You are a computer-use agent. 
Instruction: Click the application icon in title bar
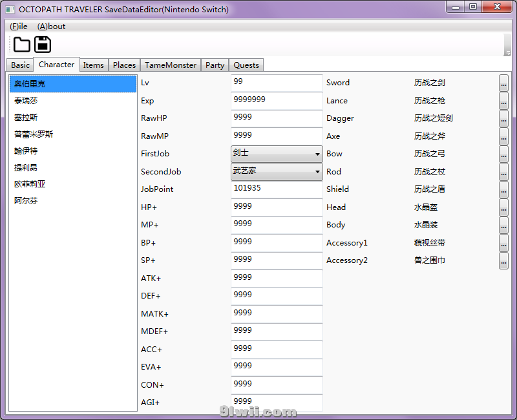click(10, 9)
